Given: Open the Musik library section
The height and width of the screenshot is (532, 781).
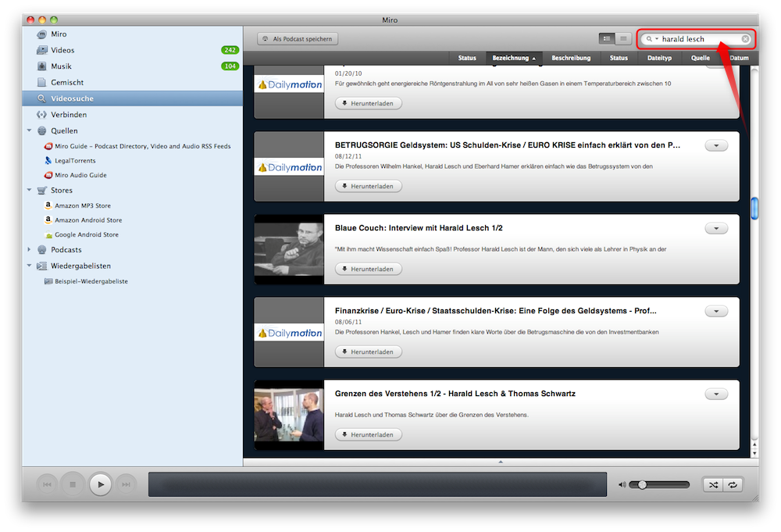Looking at the screenshot, I should pyautogui.click(x=61, y=66).
